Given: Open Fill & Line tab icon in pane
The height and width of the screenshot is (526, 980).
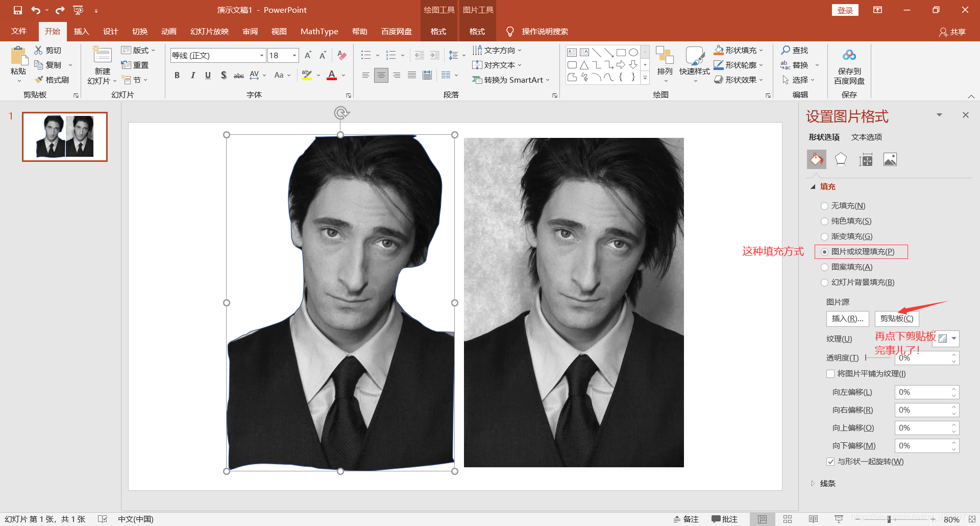Looking at the screenshot, I should pyautogui.click(x=817, y=160).
